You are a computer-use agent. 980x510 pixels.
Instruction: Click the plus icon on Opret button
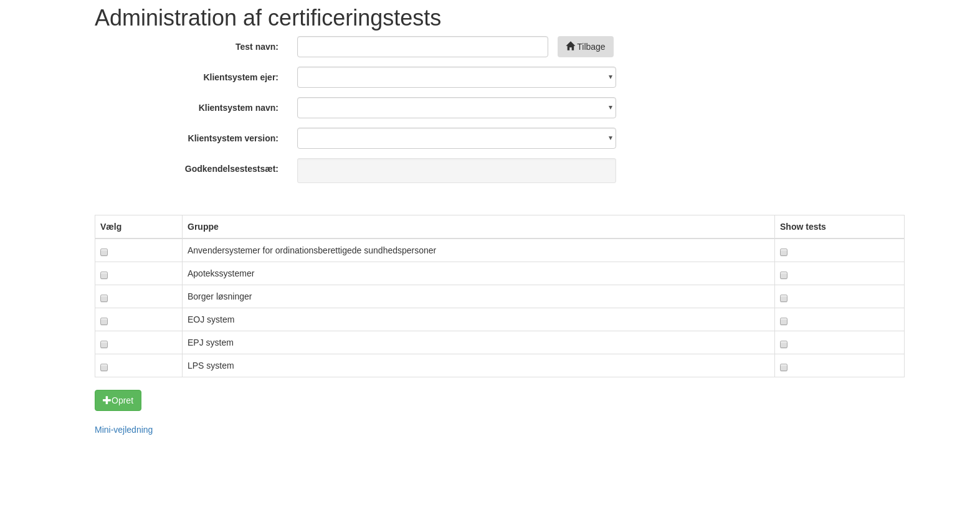(x=107, y=400)
